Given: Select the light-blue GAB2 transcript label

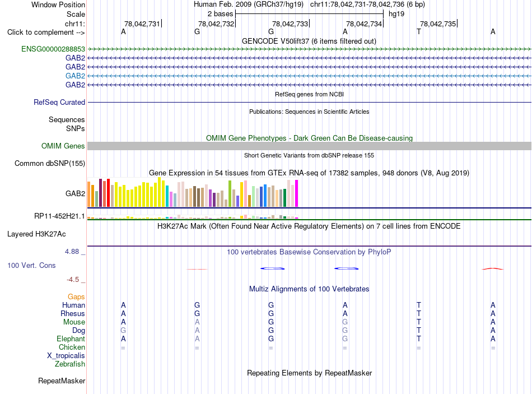Looking at the screenshot, I should (75, 76).
